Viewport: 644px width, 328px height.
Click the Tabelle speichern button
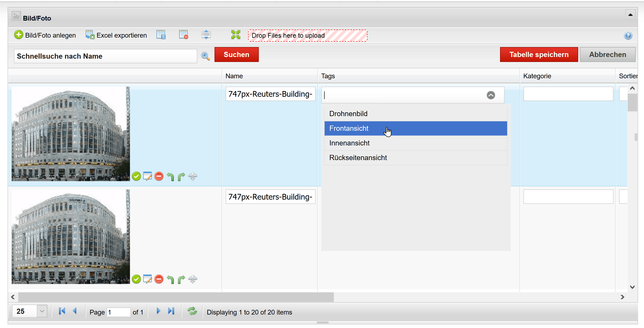539,54
